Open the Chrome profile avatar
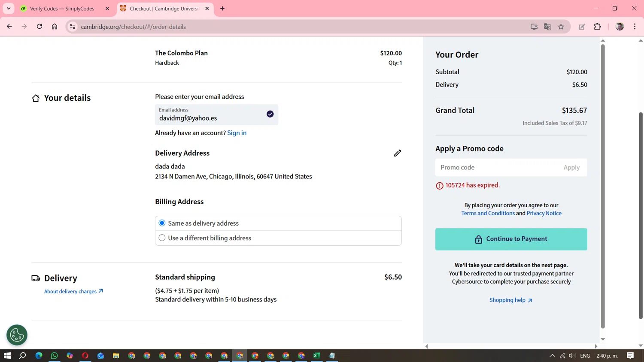 point(620,27)
